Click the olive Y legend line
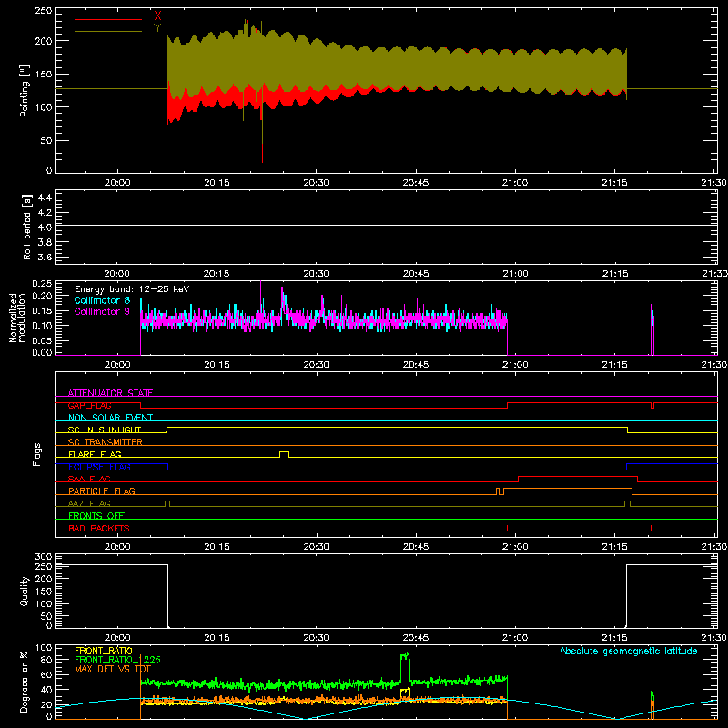728x728 pixels. pos(108,31)
